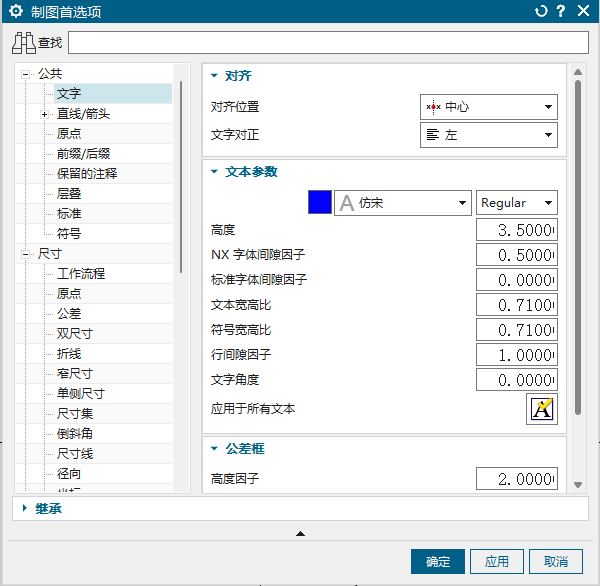Click the 符号宽高比 value field

click(517, 330)
